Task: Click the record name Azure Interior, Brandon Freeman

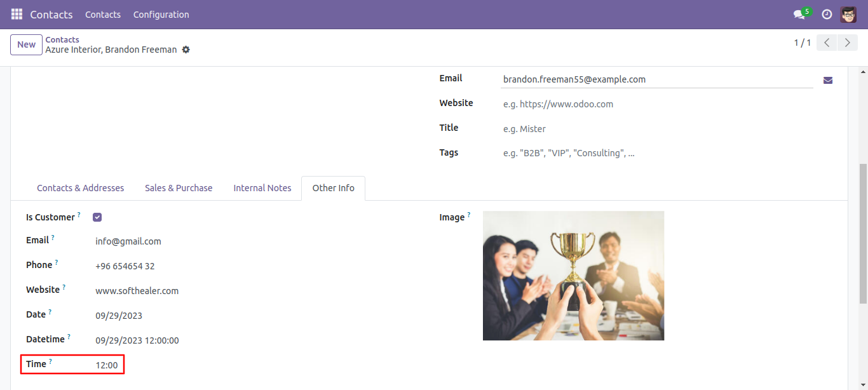Action: (x=111, y=50)
